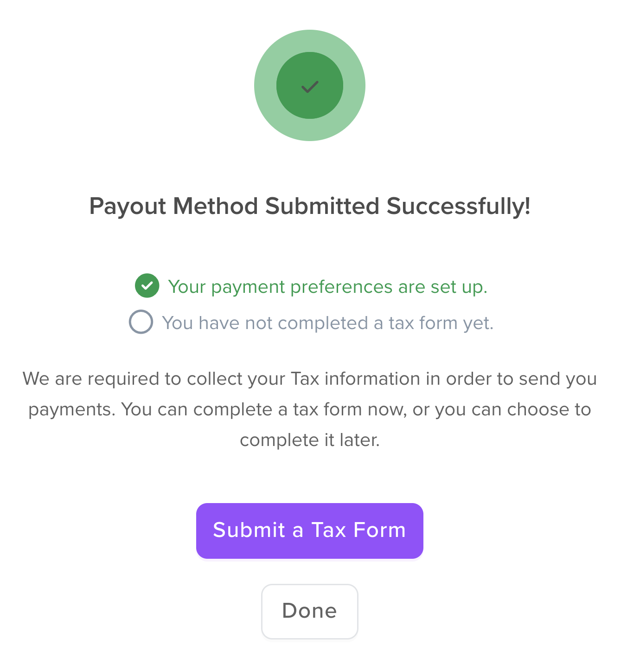Click the green check beside payment preferences
Image resolution: width=627 pixels, height=672 pixels.
(147, 286)
